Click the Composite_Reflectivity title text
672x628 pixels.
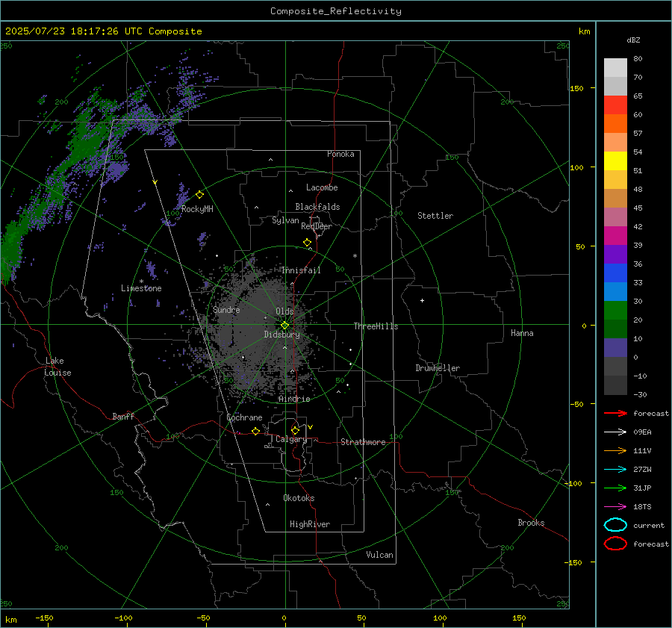[336, 11]
